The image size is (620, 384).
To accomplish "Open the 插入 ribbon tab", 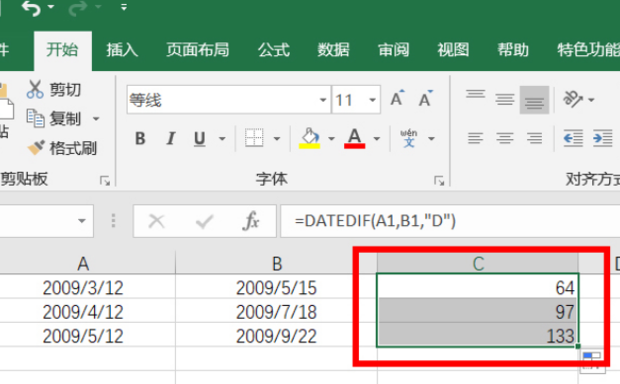I will 122,50.
